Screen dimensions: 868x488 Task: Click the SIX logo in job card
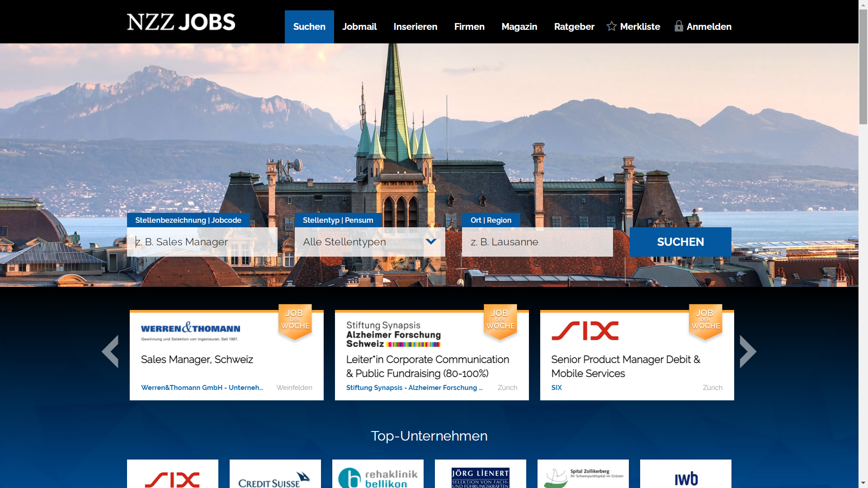pyautogui.click(x=585, y=331)
